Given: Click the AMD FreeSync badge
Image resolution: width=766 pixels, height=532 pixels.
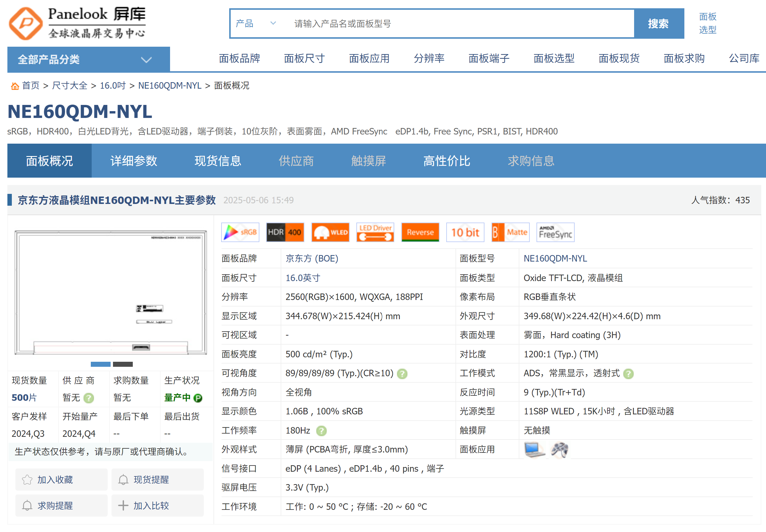Looking at the screenshot, I should point(555,232).
